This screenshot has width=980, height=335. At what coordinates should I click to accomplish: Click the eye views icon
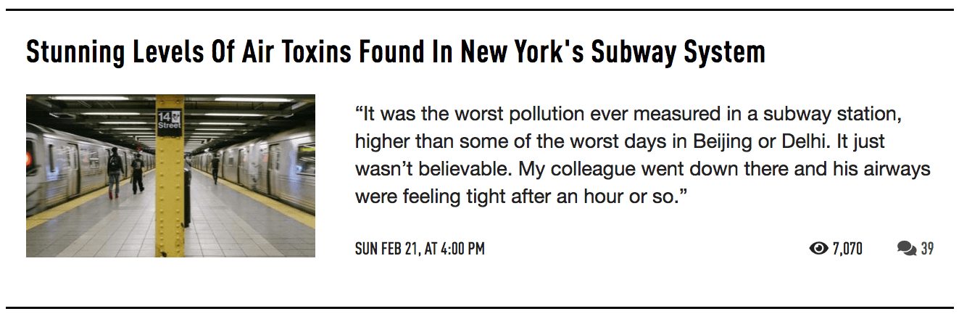click(818, 249)
